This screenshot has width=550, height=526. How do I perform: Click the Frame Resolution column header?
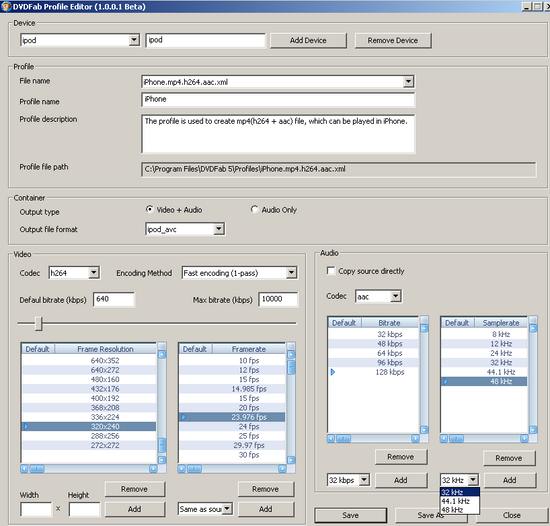(x=105, y=349)
